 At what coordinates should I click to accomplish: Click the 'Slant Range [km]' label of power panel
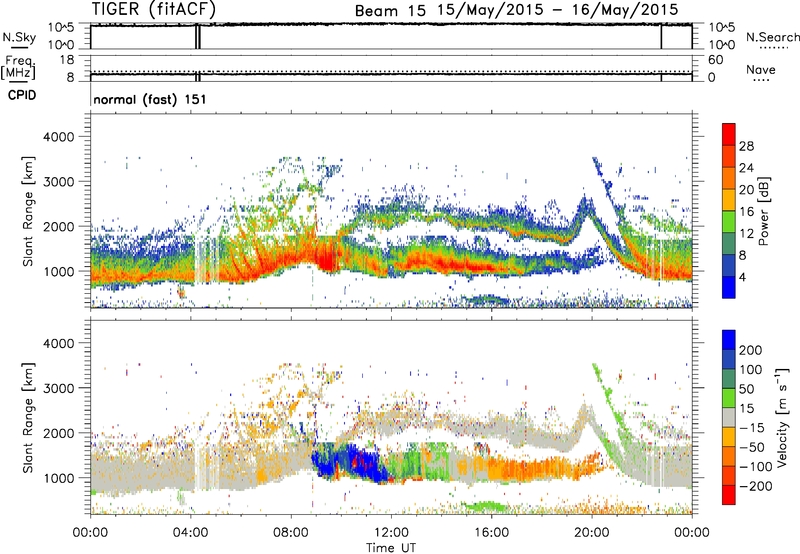tap(28, 211)
